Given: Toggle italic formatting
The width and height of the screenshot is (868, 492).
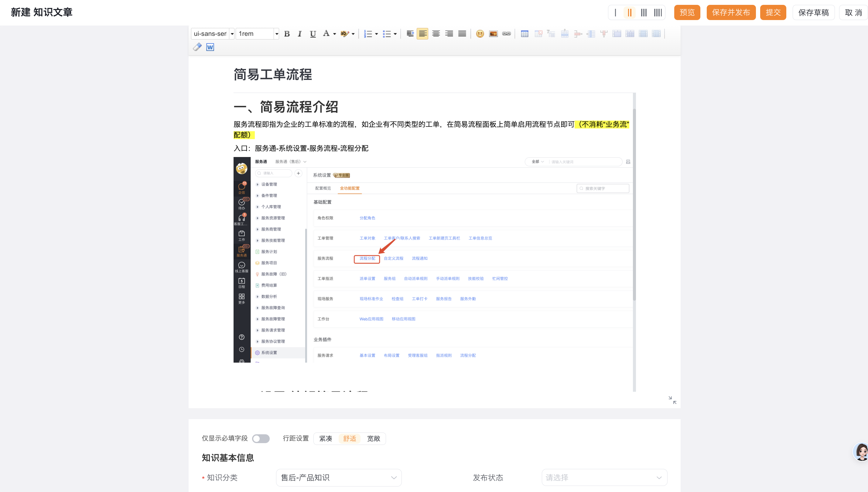Looking at the screenshot, I should (299, 34).
